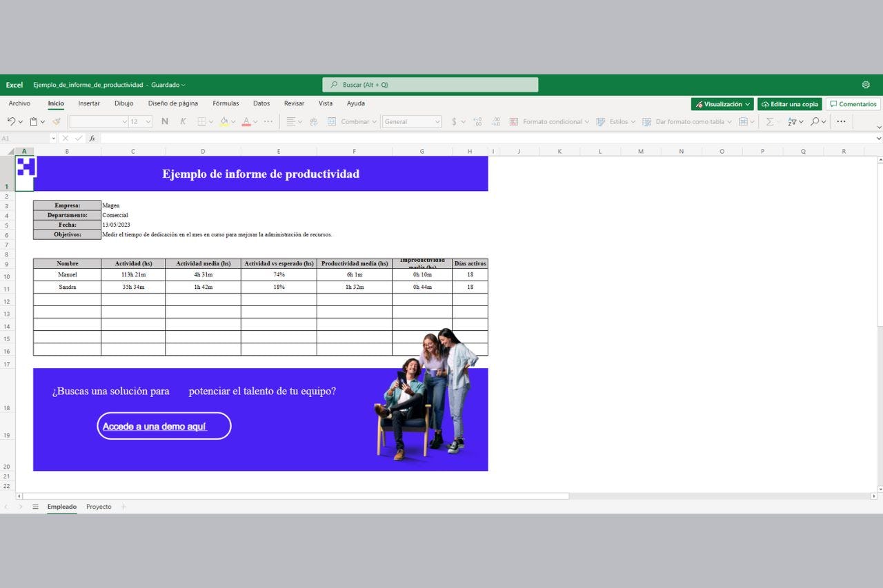Switch to the Fórmulas ribbon tab
The width and height of the screenshot is (883, 588).
[225, 103]
